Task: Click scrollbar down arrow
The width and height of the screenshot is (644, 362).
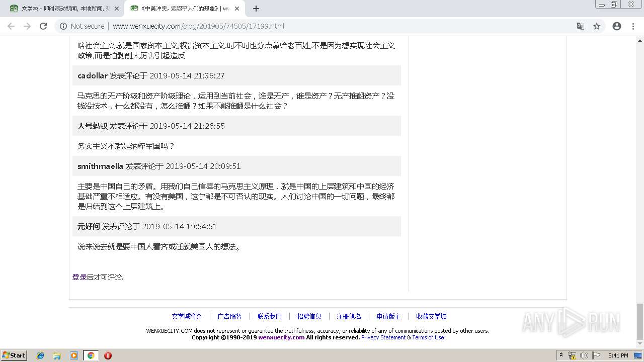Action: coord(640,344)
